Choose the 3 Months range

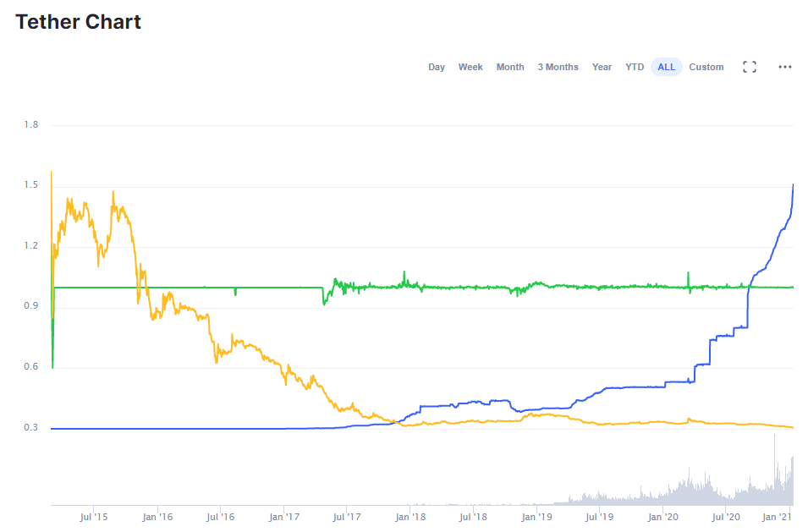558,67
